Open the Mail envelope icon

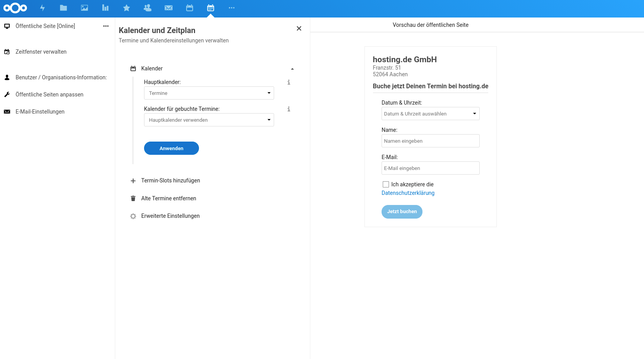pos(169,8)
